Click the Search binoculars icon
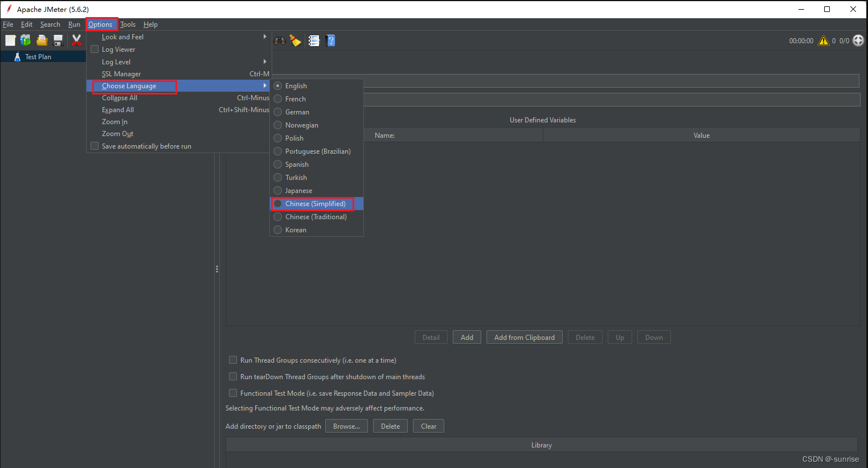This screenshot has height=468, width=868. click(x=280, y=40)
